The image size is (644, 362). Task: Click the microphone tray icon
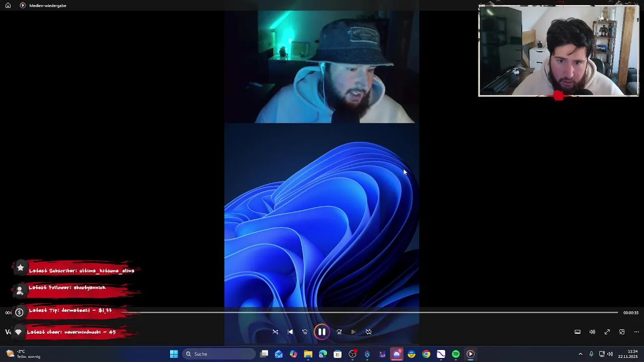(x=591, y=354)
